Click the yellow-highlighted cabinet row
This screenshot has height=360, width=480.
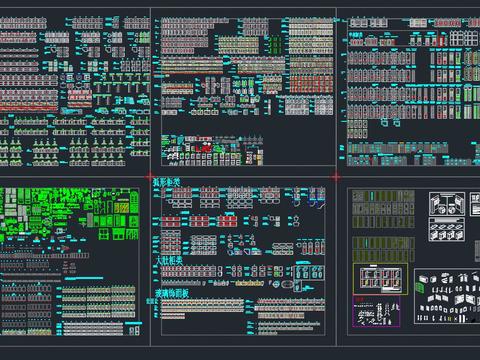[x=250, y=283]
